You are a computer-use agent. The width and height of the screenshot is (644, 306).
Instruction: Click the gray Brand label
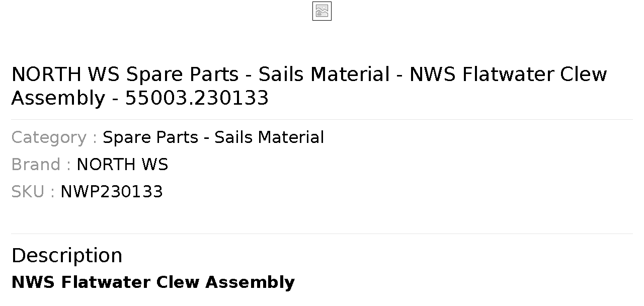[x=41, y=165]
